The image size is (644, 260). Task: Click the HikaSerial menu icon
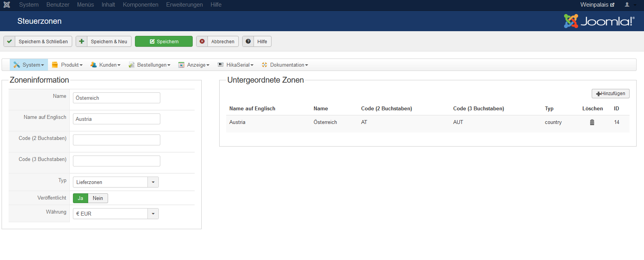(x=221, y=65)
